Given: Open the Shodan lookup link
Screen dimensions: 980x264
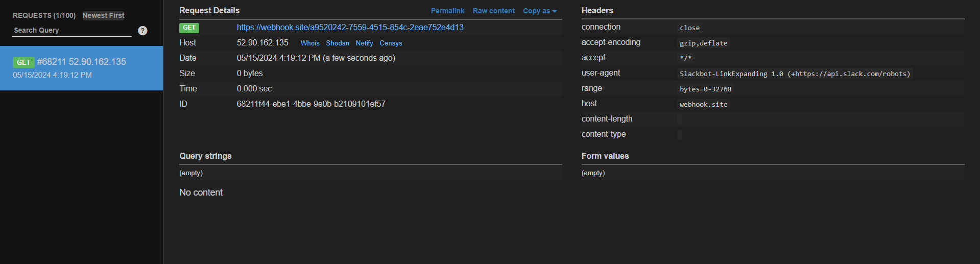Looking at the screenshot, I should (x=338, y=43).
